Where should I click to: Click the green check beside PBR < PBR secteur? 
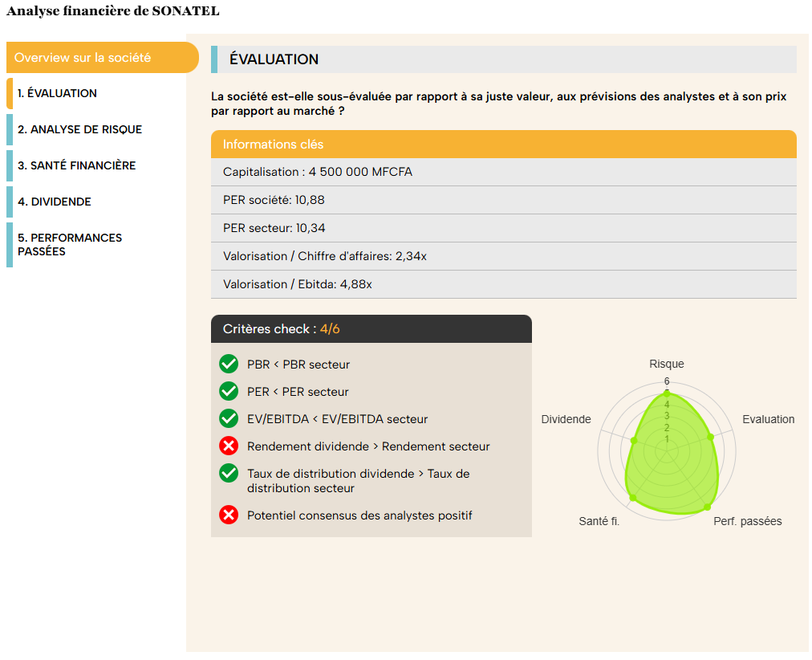pyautogui.click(x=229, y=365)
